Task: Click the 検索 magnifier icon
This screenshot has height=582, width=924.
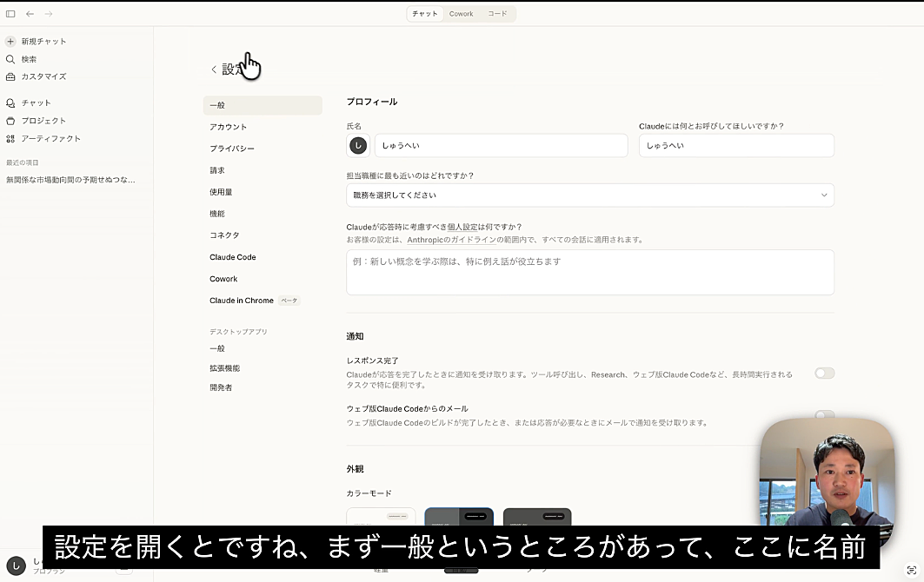Action: [10, 59]
